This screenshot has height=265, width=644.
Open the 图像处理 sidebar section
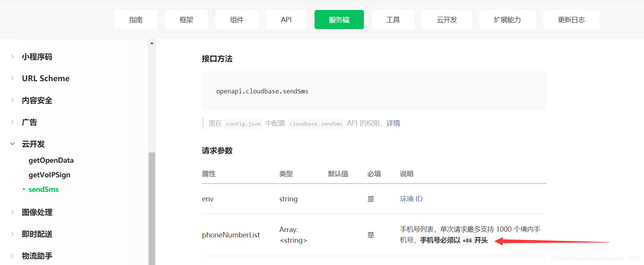pos(37,212)
